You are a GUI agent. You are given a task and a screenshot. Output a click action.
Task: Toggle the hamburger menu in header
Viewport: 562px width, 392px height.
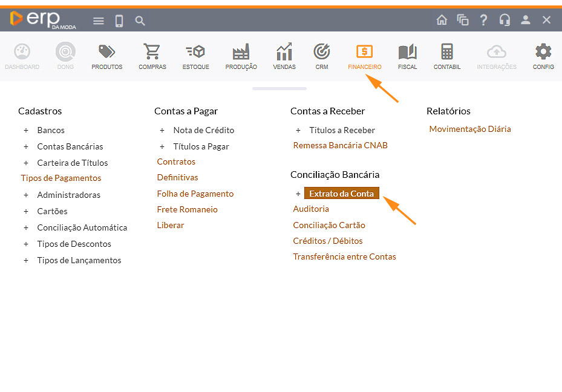click(99, 21)
